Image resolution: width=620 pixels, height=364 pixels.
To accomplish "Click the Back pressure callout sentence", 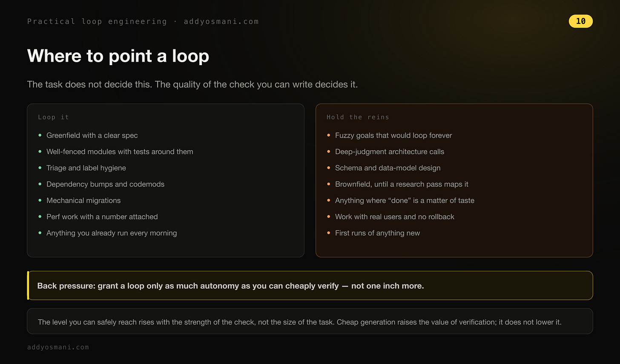I will (230, 286).
